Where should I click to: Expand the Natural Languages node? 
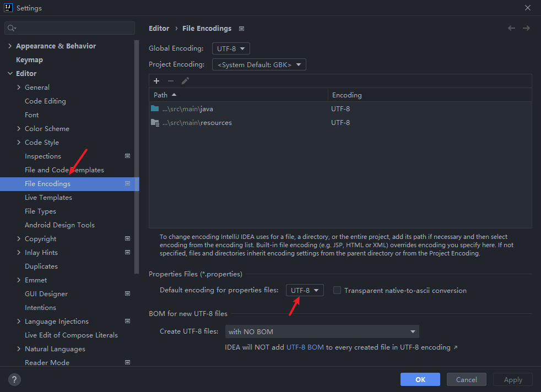click(19, 349)
